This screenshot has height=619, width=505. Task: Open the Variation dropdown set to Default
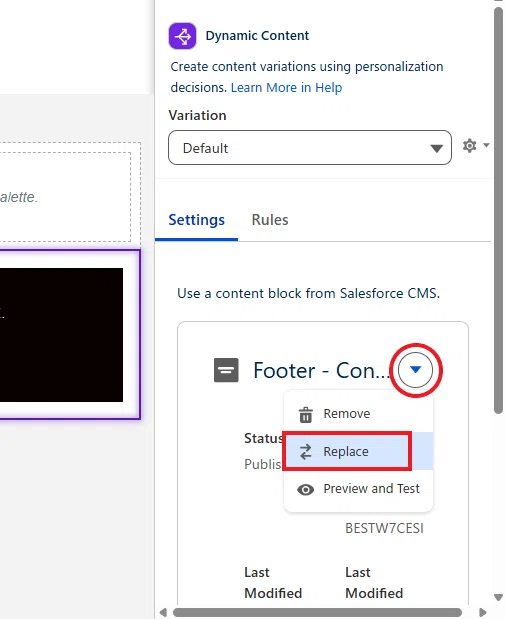(310, 148)
